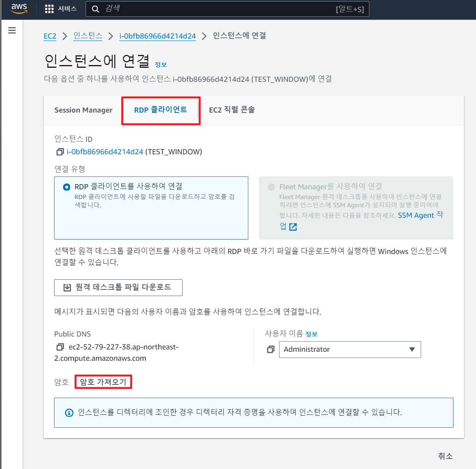Click the info circle icon in directory notice
Screen dimensions: 476x469
[x=69, y=413]
